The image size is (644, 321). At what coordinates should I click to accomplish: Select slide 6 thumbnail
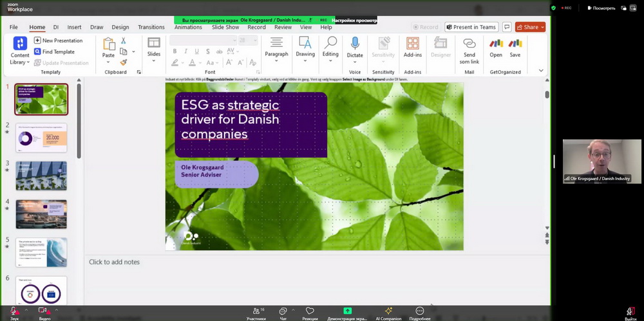[x=41, y=290]
